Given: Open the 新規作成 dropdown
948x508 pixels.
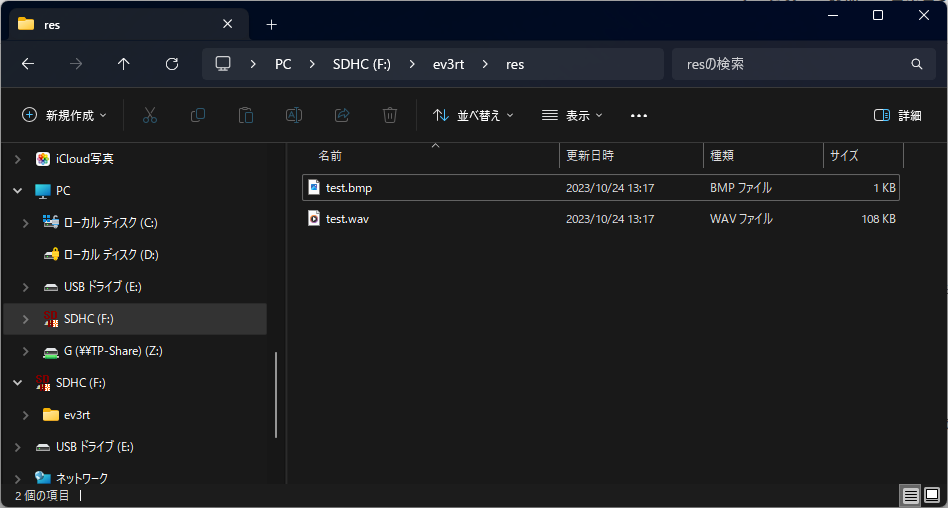Looking at the screenshot, I should point(64,116).
